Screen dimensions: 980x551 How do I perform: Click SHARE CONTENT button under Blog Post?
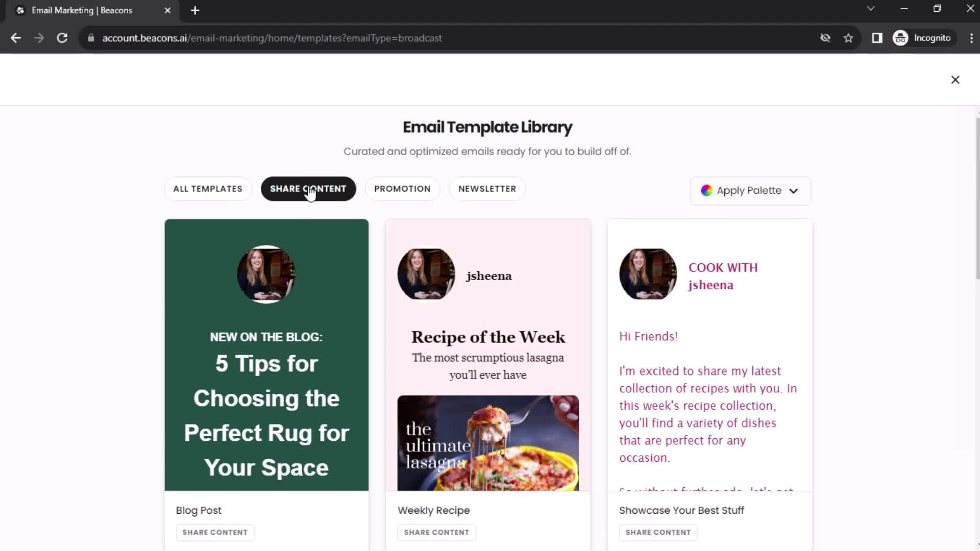click(215, 532)
